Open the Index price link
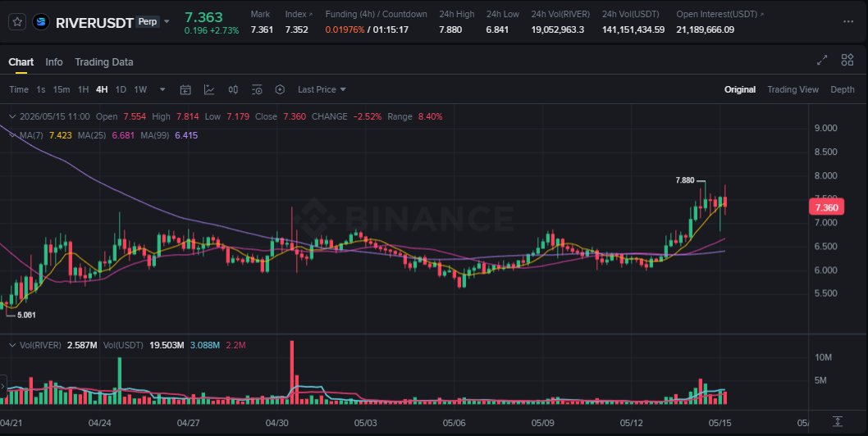The height and width of the screenshot is (436, 868). click(299, 15)
